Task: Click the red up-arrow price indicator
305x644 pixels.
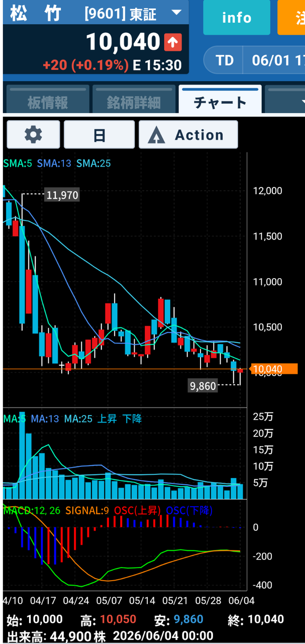Action: point(173,42)
